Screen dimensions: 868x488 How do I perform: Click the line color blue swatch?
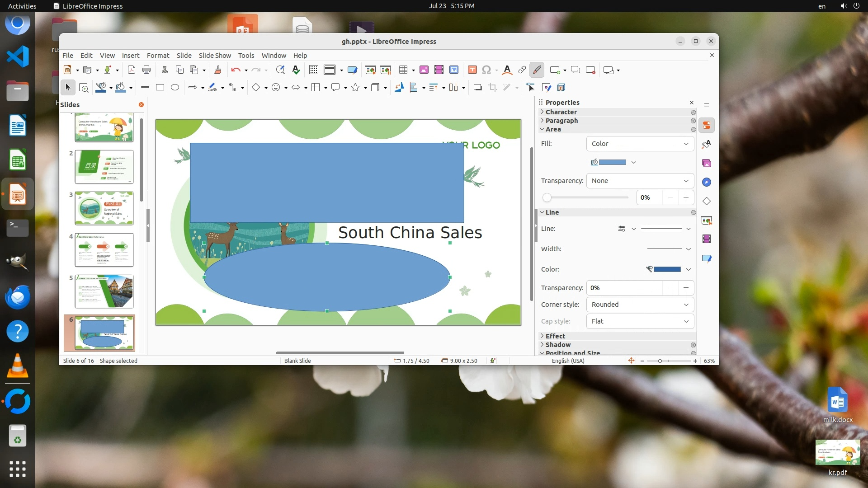pos(667,269)
